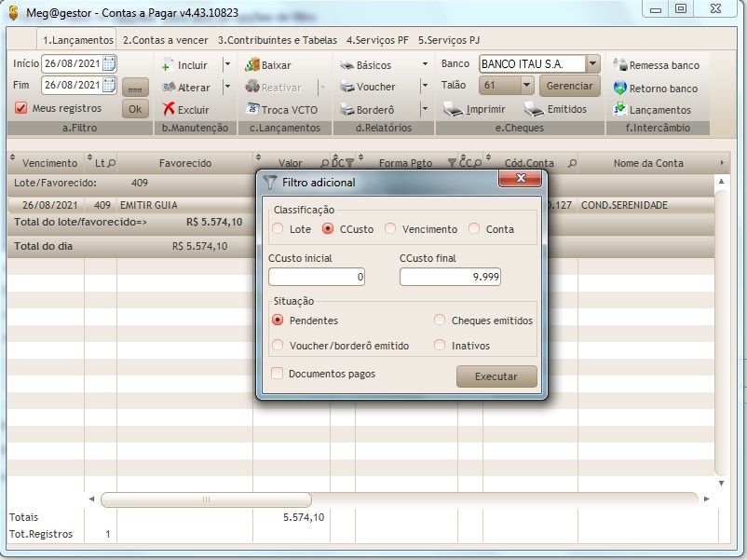Click the Imprimir printer icon

[x=452, y=109]
